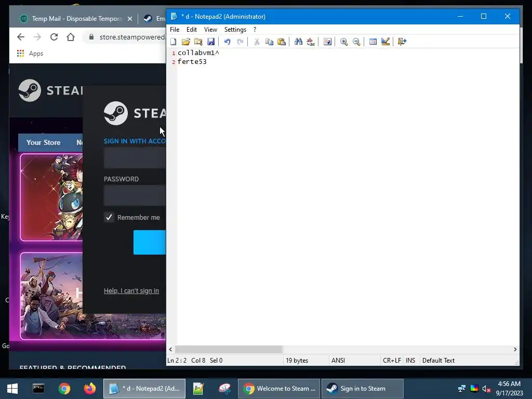532x399 pixels.
Task: Click line 1 text collabvm1^
Action: 198,52
